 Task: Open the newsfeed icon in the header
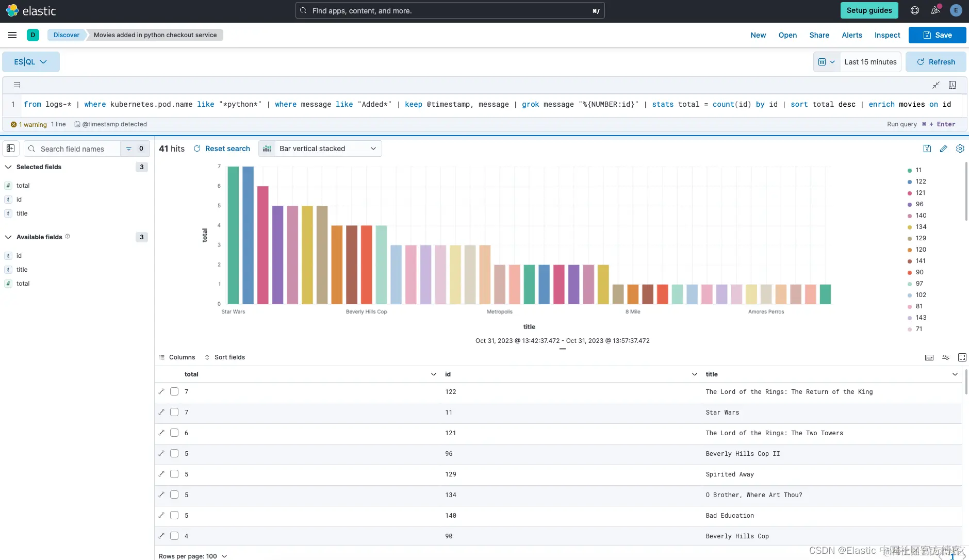(x=935, y=10)
